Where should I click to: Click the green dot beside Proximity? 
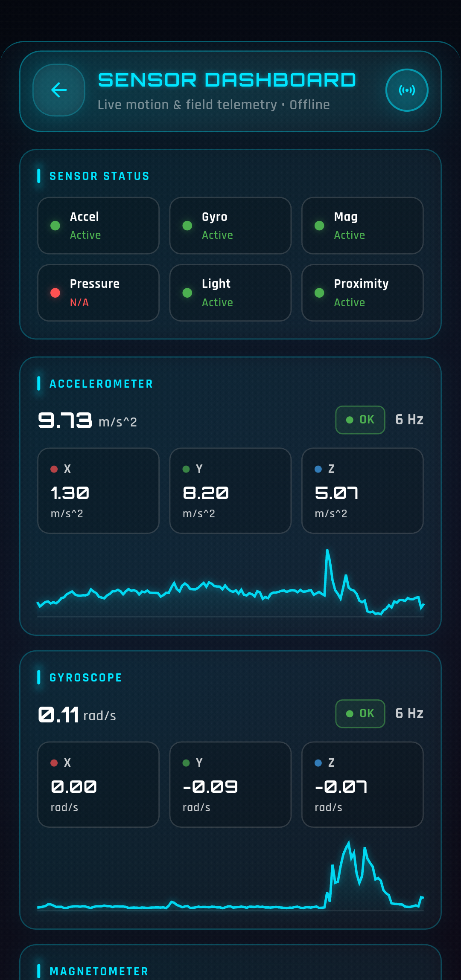click(319, 293)
